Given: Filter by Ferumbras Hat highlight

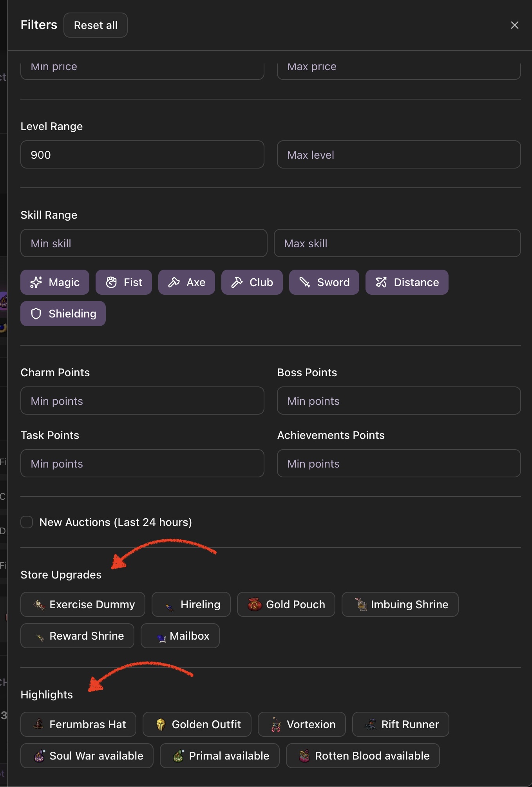Looking at the screenshot, I should (78, 724).
